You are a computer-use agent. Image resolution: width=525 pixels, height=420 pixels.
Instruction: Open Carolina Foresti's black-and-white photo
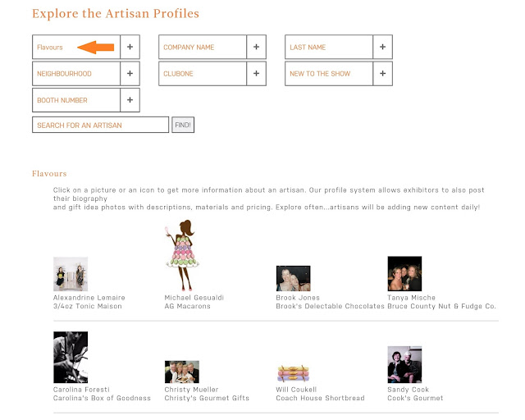click(71, 358)
